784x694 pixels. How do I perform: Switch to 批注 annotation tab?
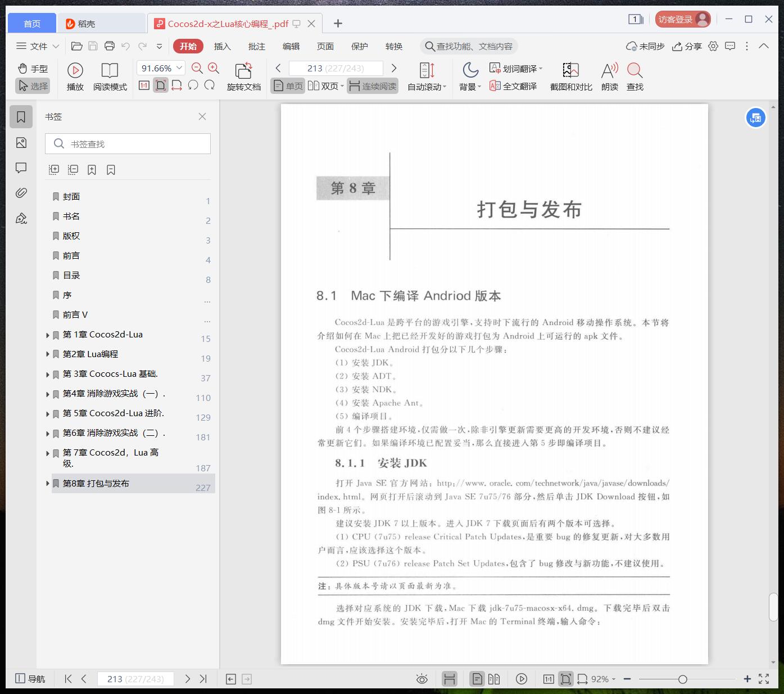(x=257, y=46)
